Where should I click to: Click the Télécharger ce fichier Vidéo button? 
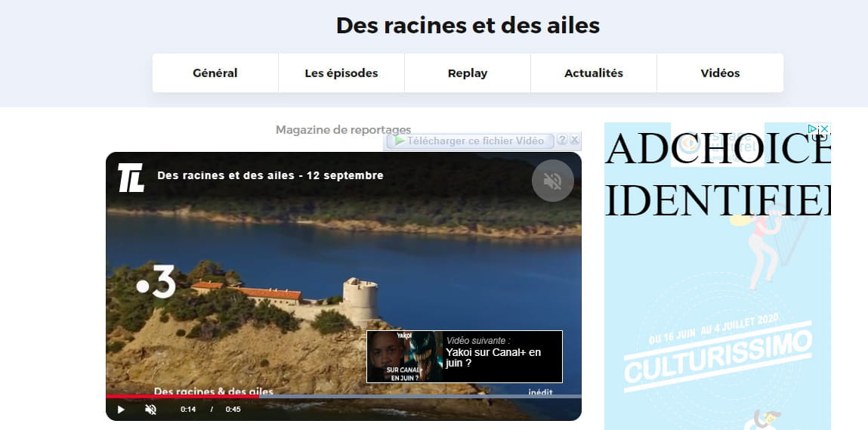[x=470, y=141]
